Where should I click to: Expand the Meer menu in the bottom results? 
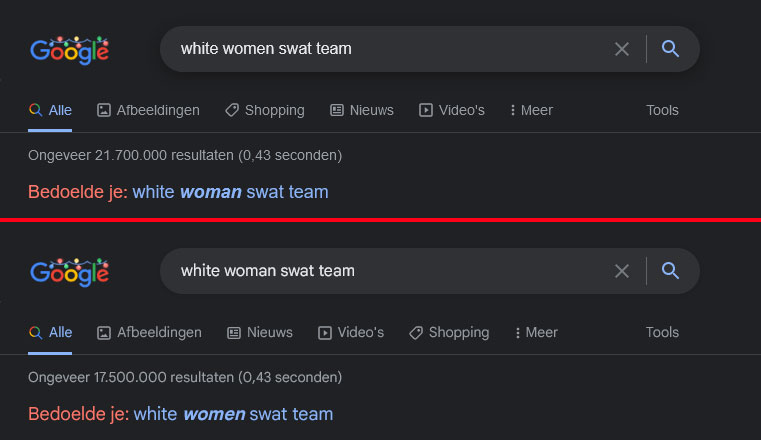point(536,332)
